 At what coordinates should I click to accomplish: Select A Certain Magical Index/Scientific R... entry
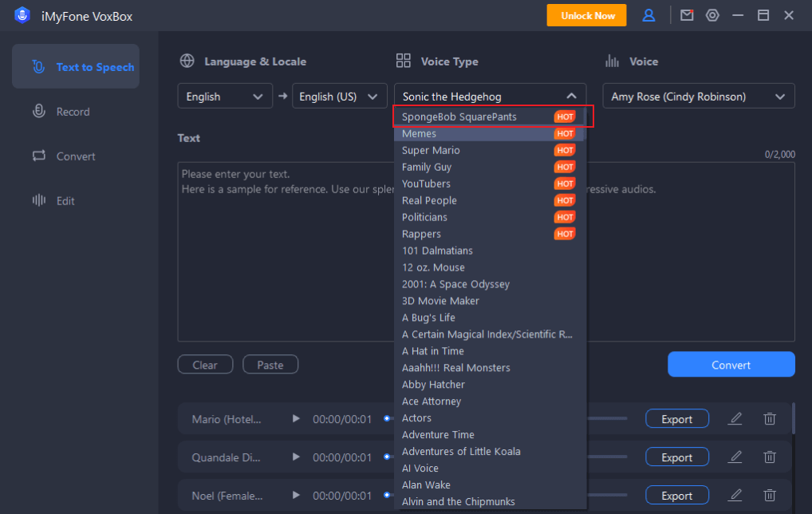(489, 334)
